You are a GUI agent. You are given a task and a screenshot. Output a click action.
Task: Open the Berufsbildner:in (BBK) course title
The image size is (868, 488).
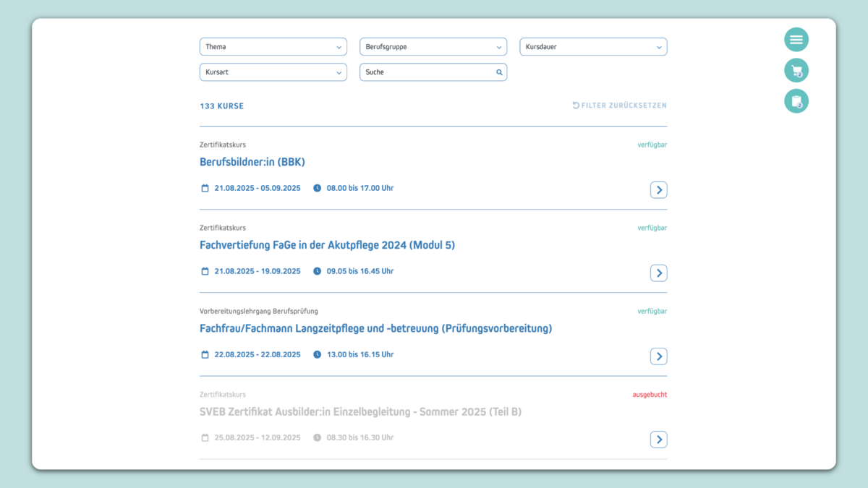[x=252, y=162]
